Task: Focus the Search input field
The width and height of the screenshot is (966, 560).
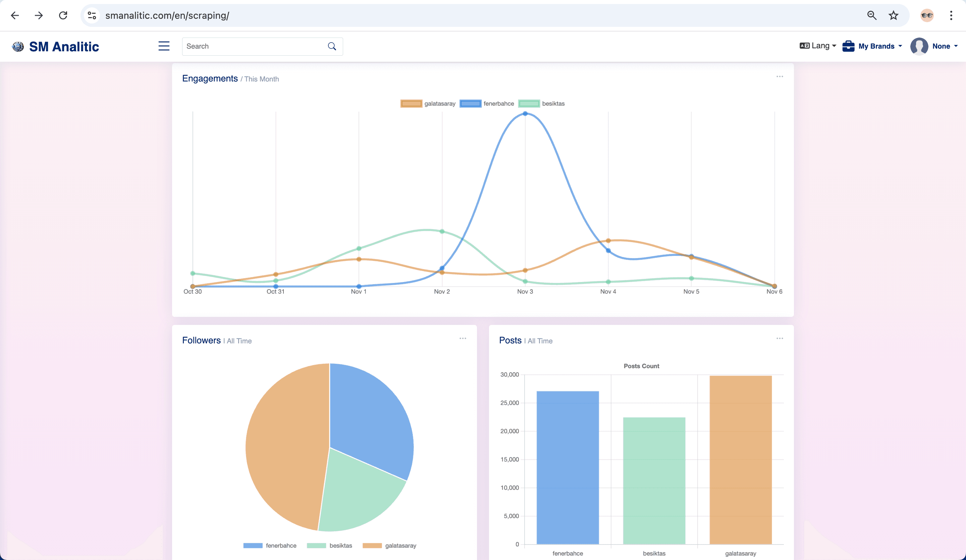Action: pos(255,46)
